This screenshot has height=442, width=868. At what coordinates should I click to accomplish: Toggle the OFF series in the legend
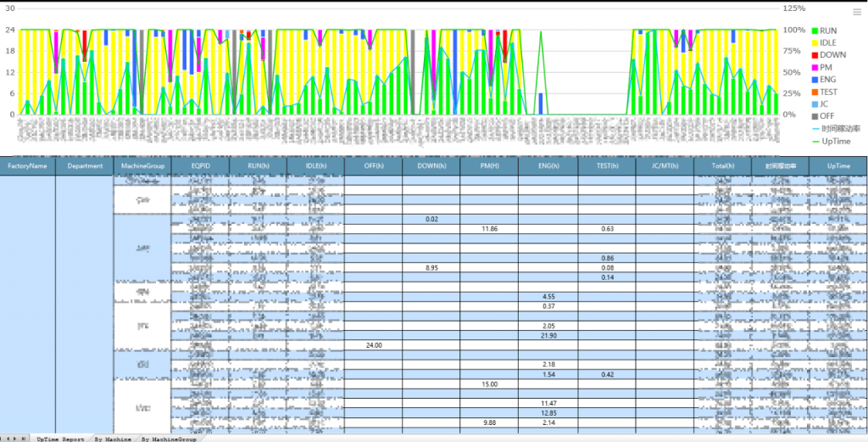pyautogui.click(x=822, y=116)
